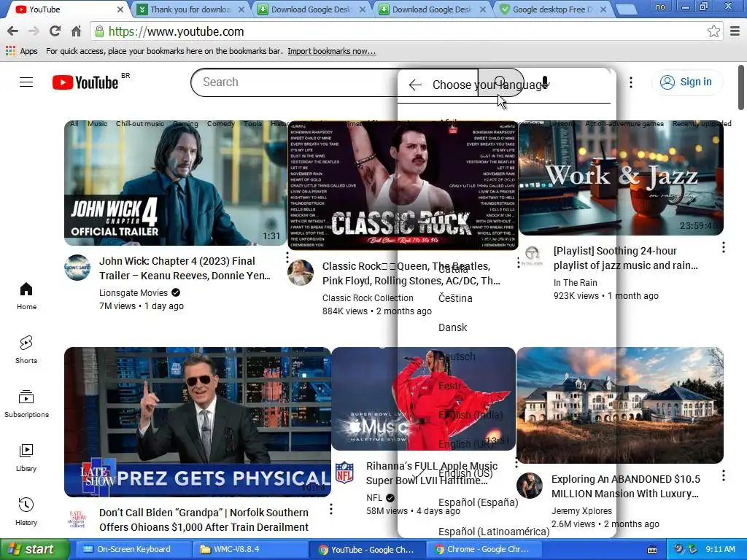The width and height of the screenshot is (747, 560).
Task: Click the Classic Rock Collection channel avatar
Action: point(301,273)
